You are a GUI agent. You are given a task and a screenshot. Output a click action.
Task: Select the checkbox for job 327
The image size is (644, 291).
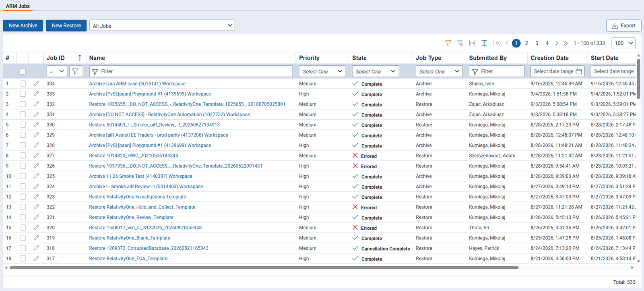click(23, 156)
